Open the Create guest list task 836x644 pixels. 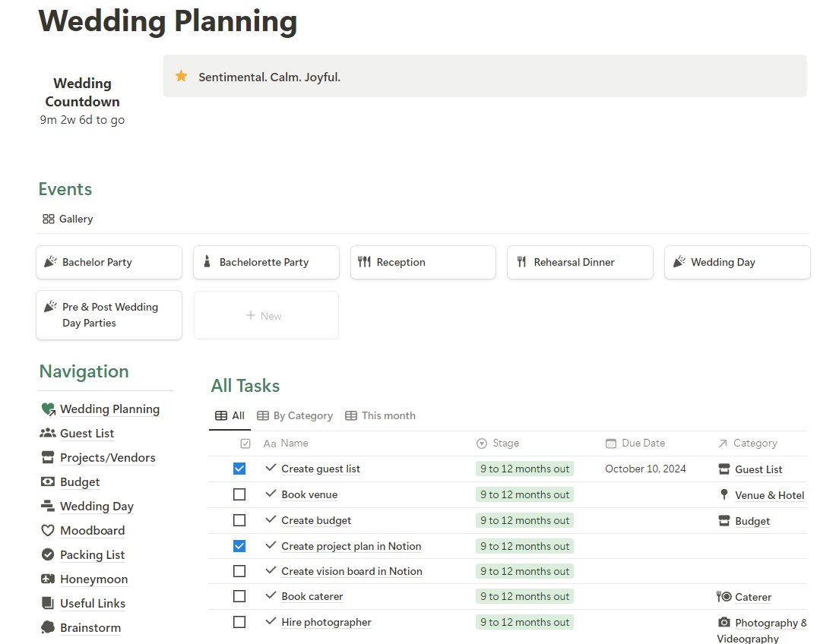321,469
